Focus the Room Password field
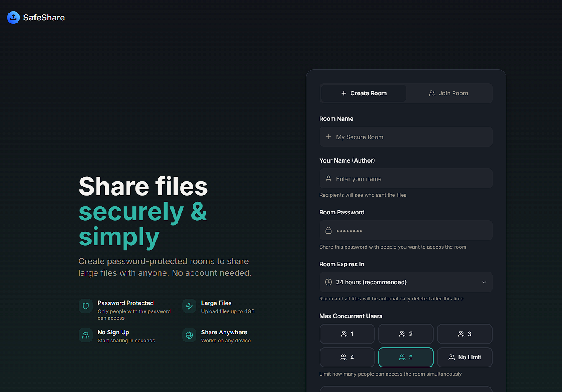Image resolution: width=562 pixels, height=392 pixels. point(406,230)
